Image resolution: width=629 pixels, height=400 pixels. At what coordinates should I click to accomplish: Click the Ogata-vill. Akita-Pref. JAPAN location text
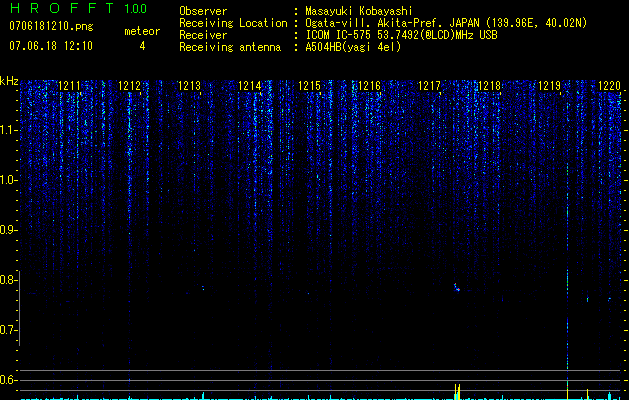click(x=446, y=23)
